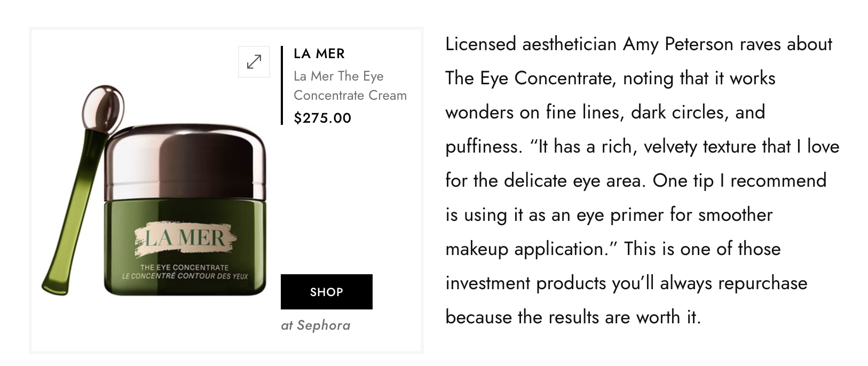Click the 'at Sephora' retailer label
The width and height of the screenshot is (868, 366).
315,325
